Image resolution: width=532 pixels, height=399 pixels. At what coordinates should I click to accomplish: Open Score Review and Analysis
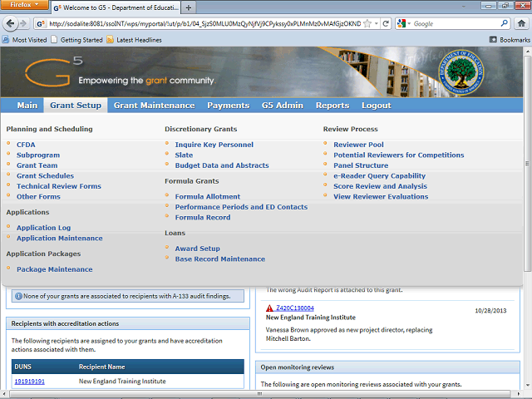click(380, 186)
